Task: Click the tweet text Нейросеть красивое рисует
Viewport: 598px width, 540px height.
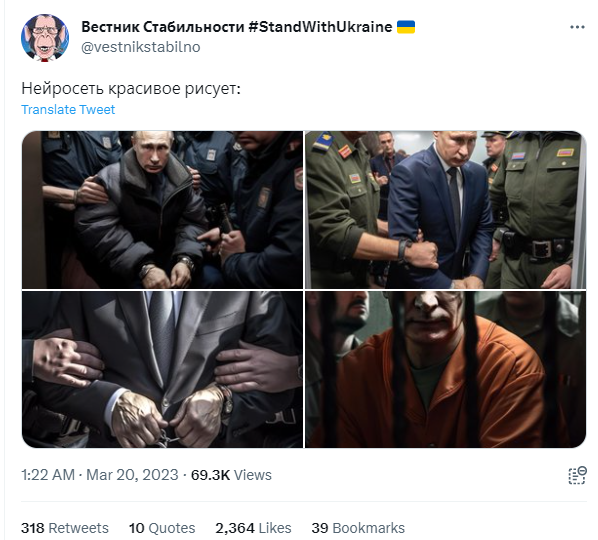Action: (131, 88)
